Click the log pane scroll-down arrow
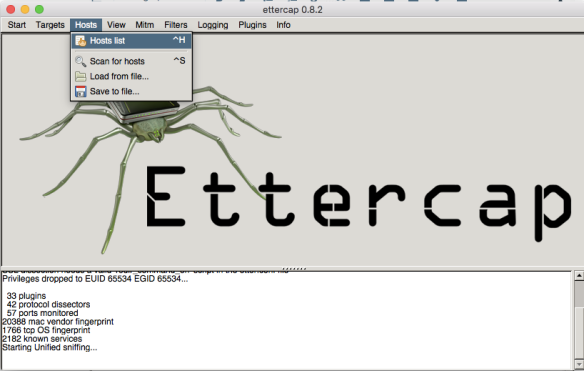The image size is (584, 371). click(579, 364)
